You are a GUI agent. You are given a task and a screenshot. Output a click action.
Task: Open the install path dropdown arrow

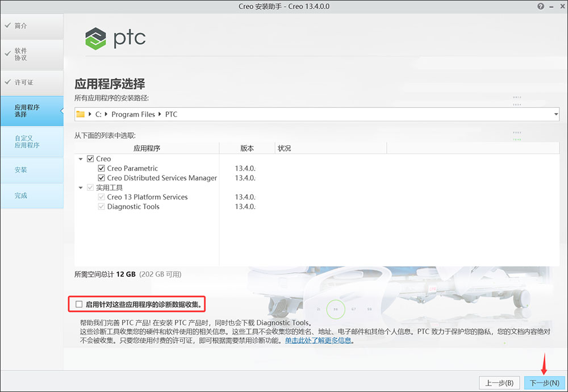pyautogui.click(x=556, y=115)
